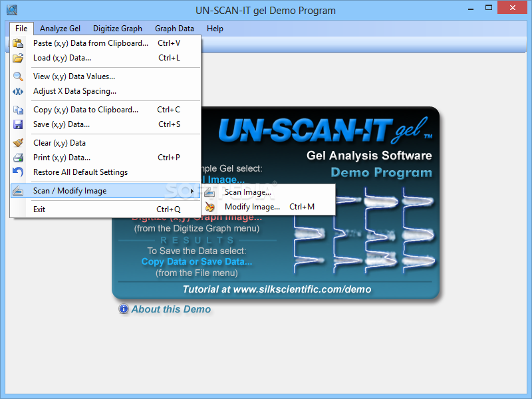Image resolution: width=532 pixels, height=399 pixels.
Task: Click the UN-SCAN-IT gel logo
Action: pos(325,130)
